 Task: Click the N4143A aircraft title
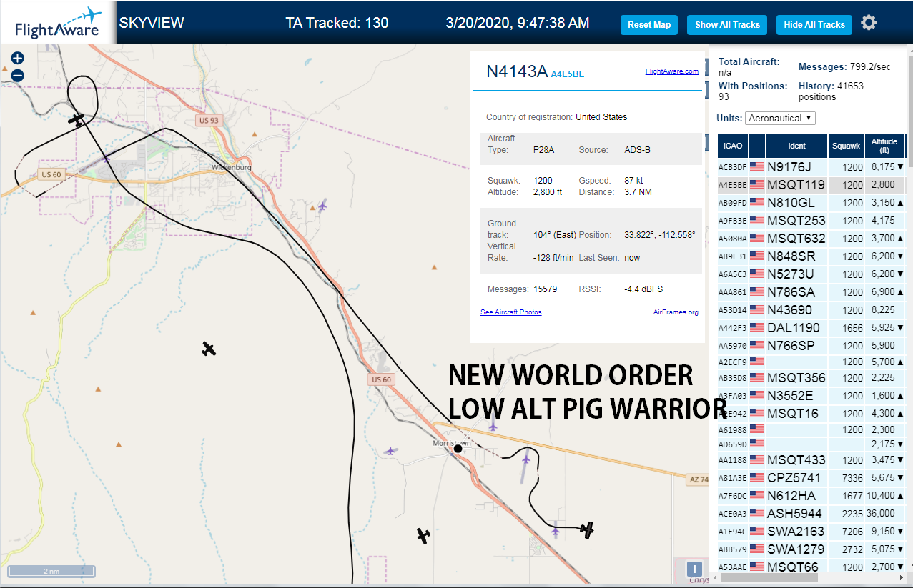[516, 71]
